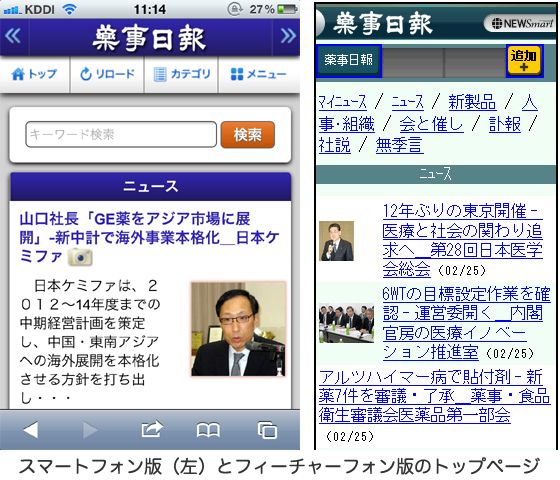Tap the browser share icon

tap(152, 429)
